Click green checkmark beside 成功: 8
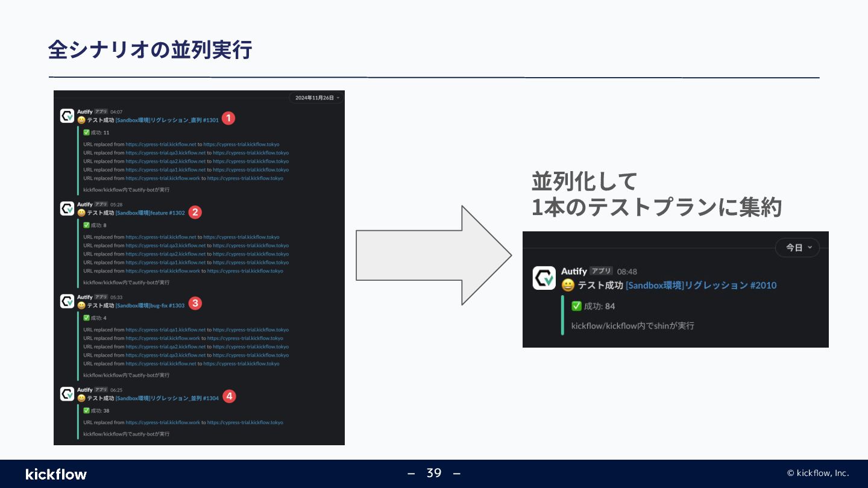The image size is (868, 488). pyautogui.click(x=86, y=225)
